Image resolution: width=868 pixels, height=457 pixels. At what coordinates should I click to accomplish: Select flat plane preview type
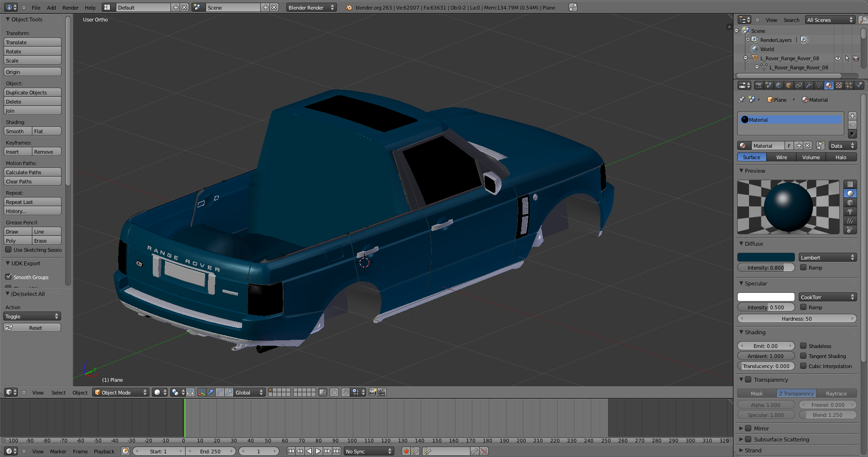point(850,184)
